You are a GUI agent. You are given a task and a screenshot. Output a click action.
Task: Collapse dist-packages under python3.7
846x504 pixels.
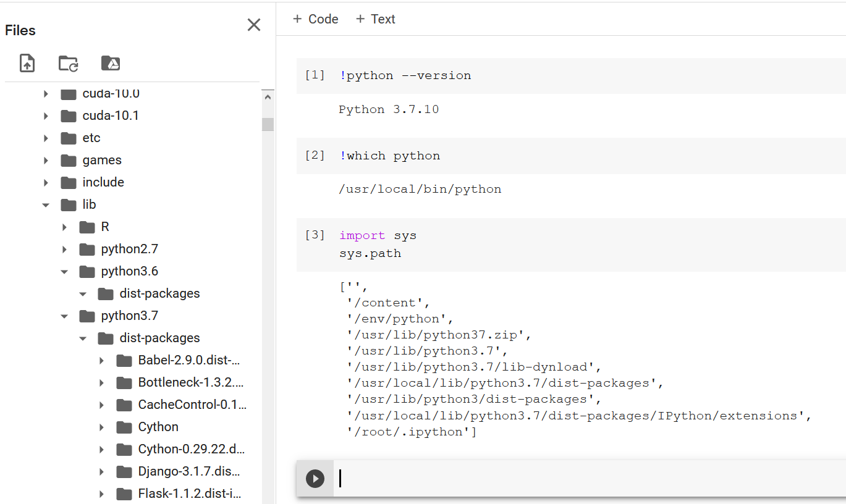83,338
